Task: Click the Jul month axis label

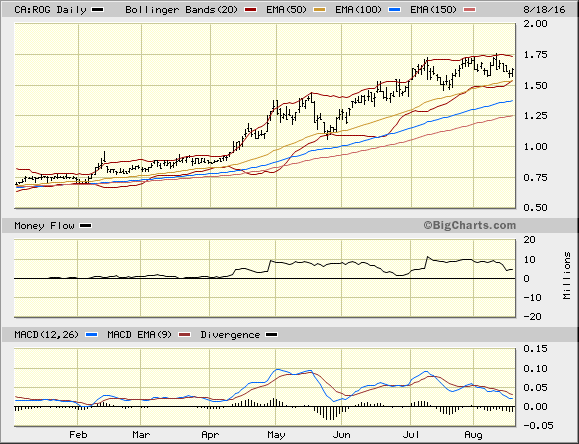Action: pos(411,435)
